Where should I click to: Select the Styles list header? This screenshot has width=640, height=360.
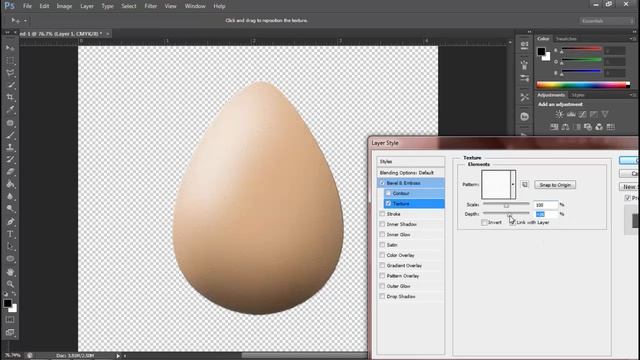(411, 162)
